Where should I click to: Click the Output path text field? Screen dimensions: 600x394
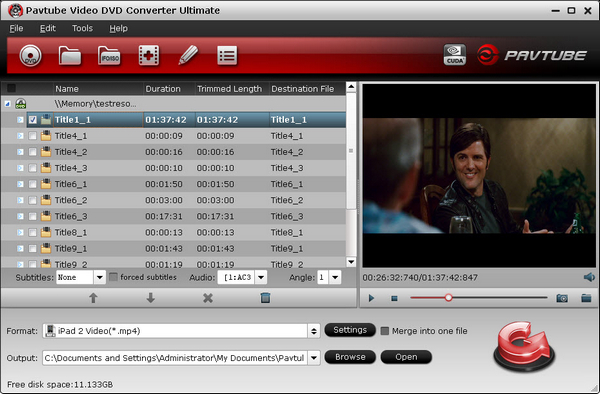point(175,358)
